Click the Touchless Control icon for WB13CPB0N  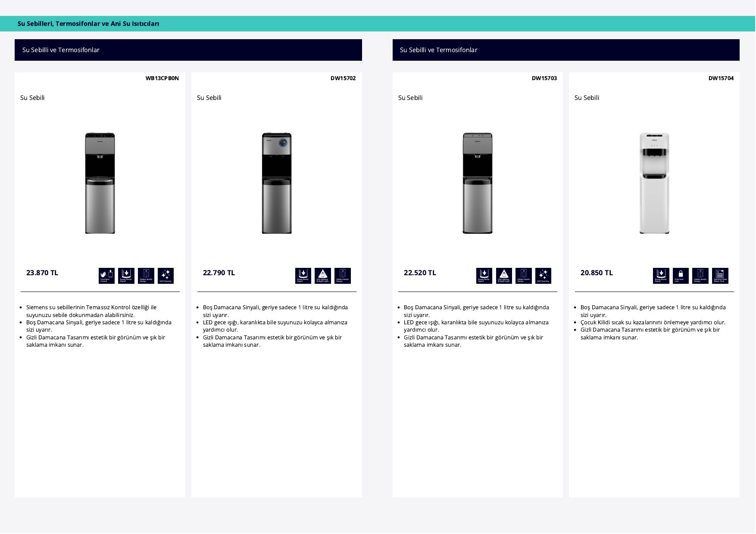click(x=106, y=276)
